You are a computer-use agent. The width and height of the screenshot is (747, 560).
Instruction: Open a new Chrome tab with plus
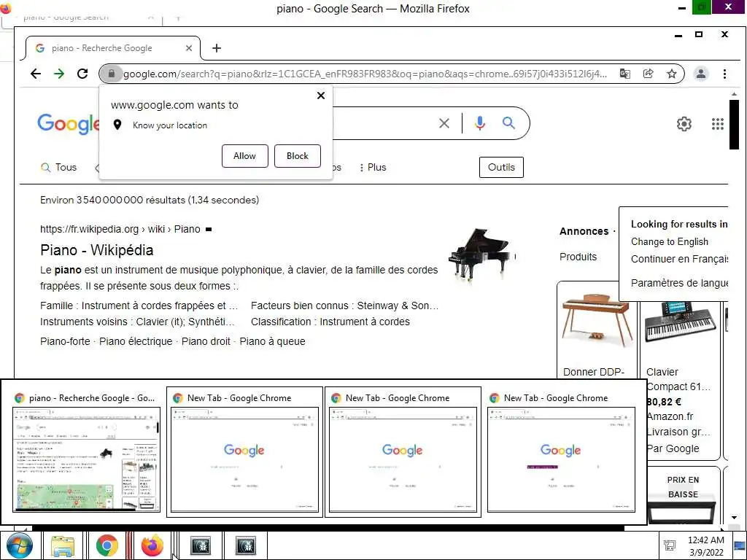click(217, 48)
